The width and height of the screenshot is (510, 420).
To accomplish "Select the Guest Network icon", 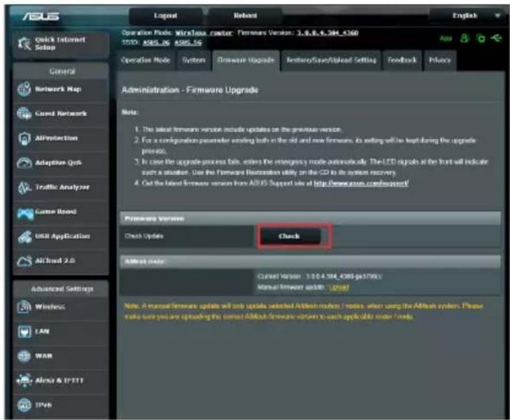I will point(24,114).
